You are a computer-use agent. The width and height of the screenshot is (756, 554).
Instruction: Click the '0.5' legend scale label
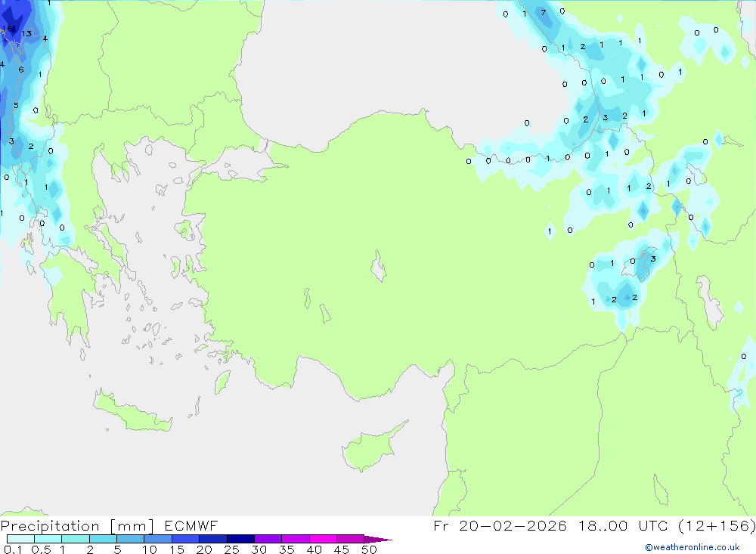[x=41, y=549]
